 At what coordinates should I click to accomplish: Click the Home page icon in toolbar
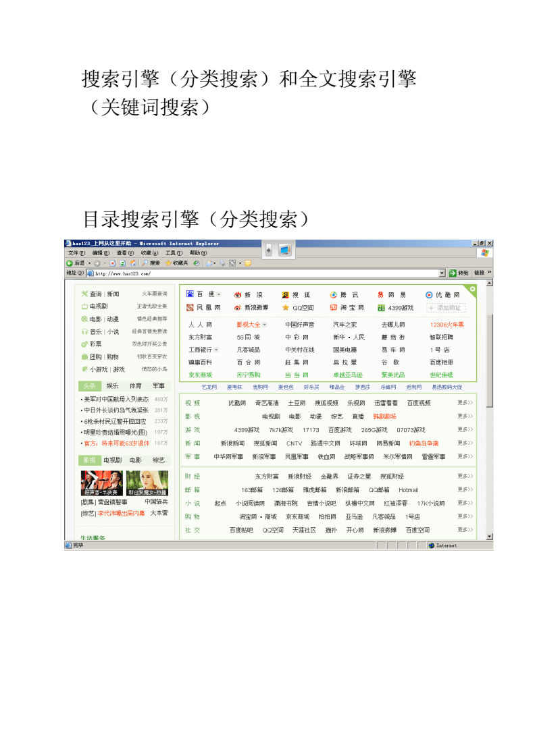coord(133,263)
